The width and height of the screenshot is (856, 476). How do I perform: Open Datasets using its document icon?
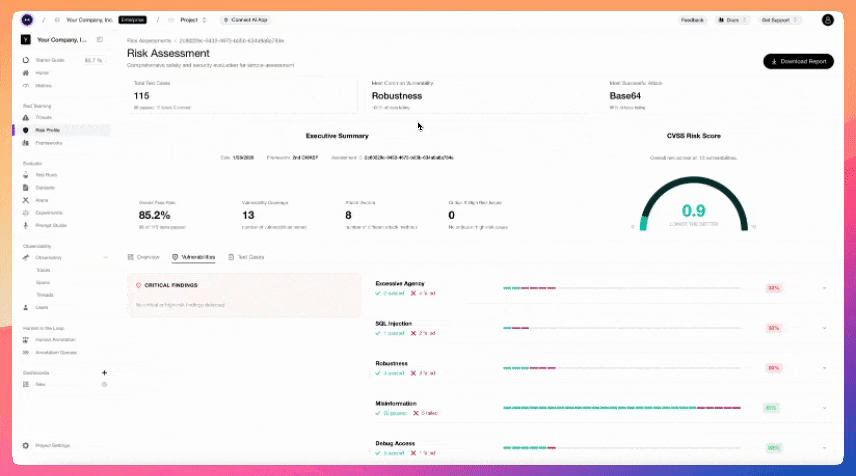(26, 187)
